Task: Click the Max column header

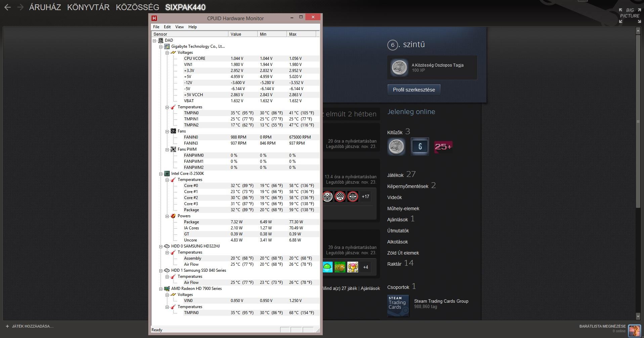Action: (x=301, y=34)
